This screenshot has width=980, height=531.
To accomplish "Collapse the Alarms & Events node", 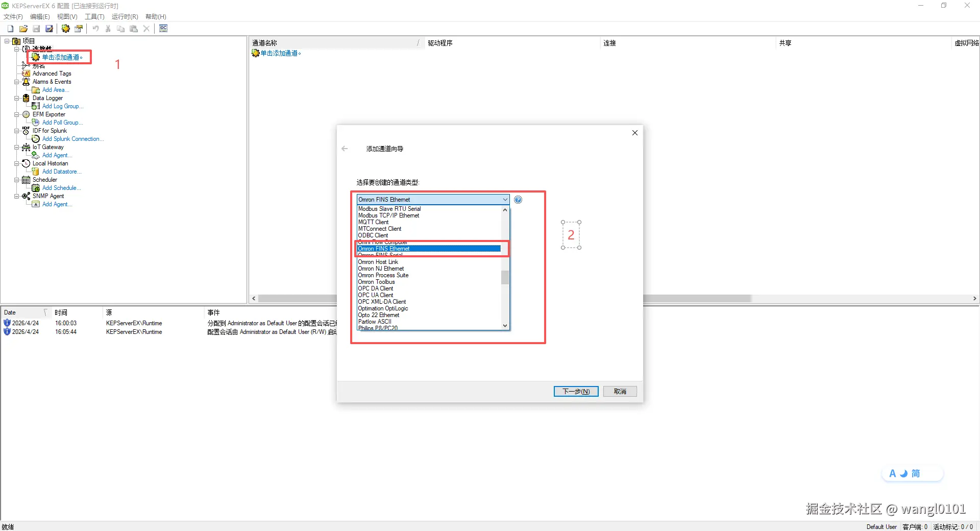I will click(17, 82).
